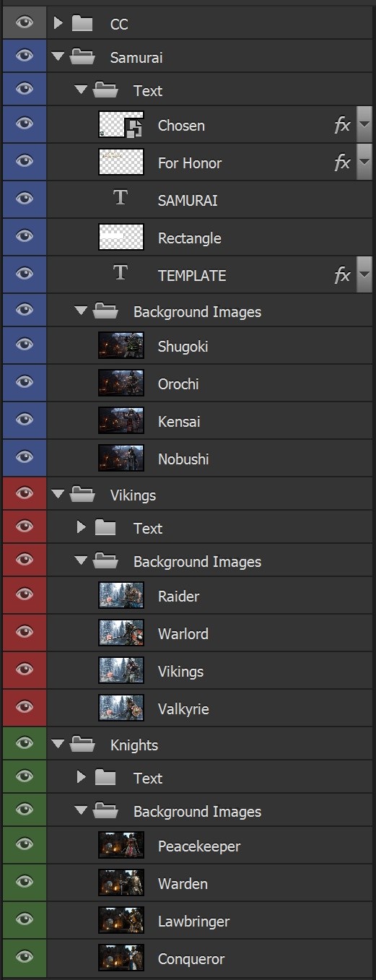
Task: Hide the Knights group
Action: click(25, 744)
